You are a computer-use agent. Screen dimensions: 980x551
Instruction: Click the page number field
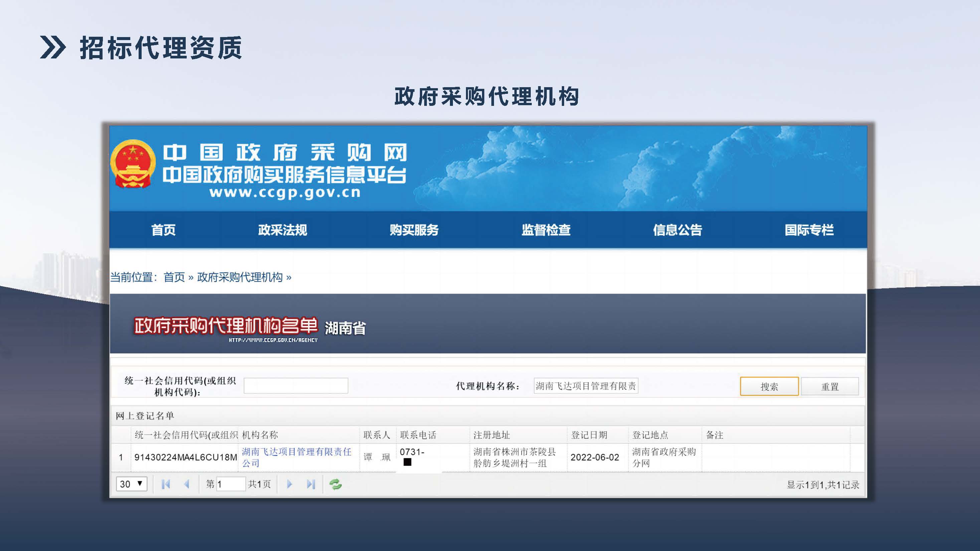click(x=230, y=484)
